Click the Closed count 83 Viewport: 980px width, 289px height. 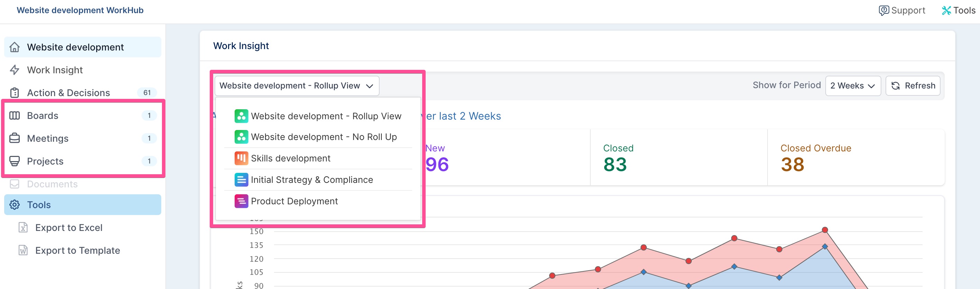pyautogui.click(x=615, y=165)
